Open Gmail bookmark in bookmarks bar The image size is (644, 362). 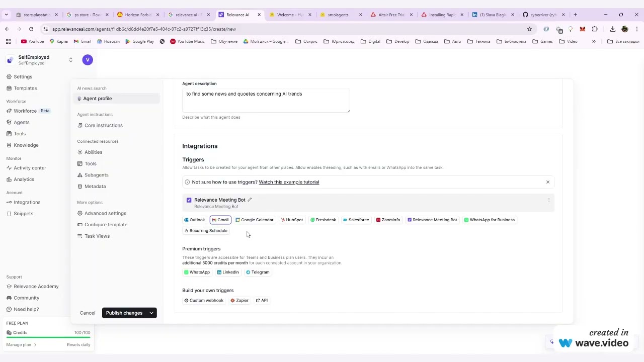(x=83, y=41)
